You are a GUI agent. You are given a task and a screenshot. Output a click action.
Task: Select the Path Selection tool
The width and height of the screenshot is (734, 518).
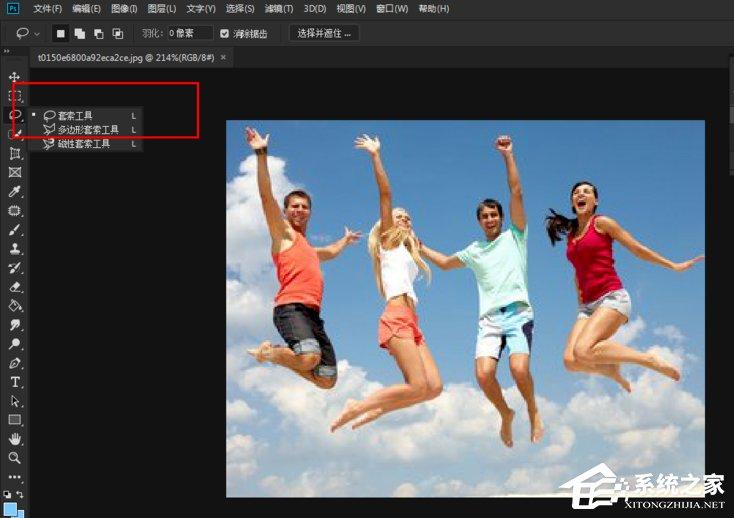click(x=15, y=401)
